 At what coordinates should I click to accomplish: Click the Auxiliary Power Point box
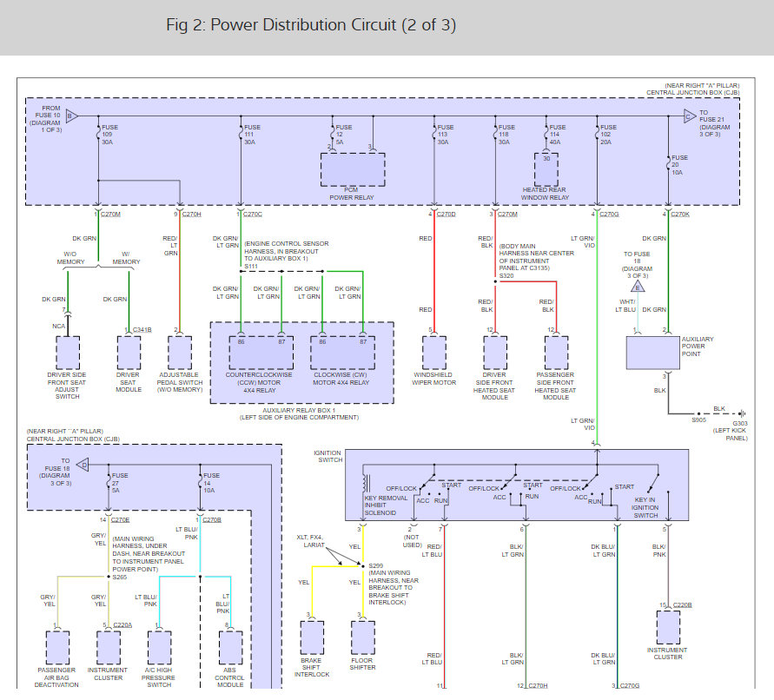[652, 353]
